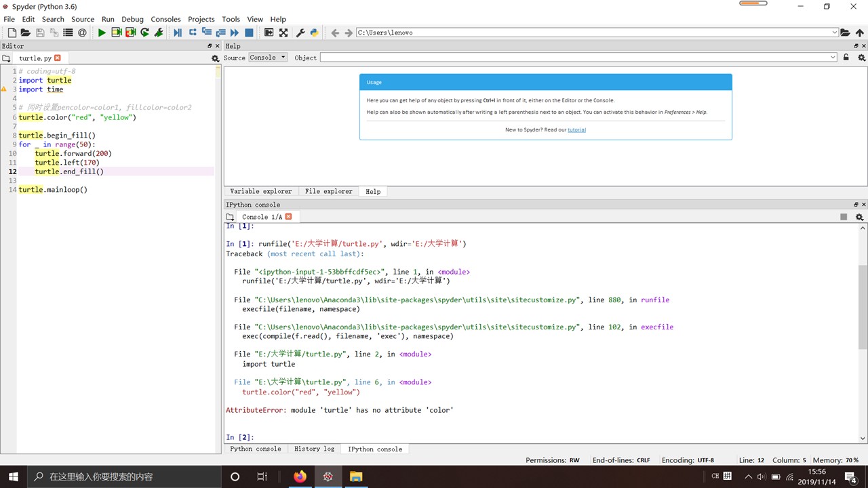Switch to Python console tab
The width and height of the screenshot is (868, 488).
click(x=256, y=449)
